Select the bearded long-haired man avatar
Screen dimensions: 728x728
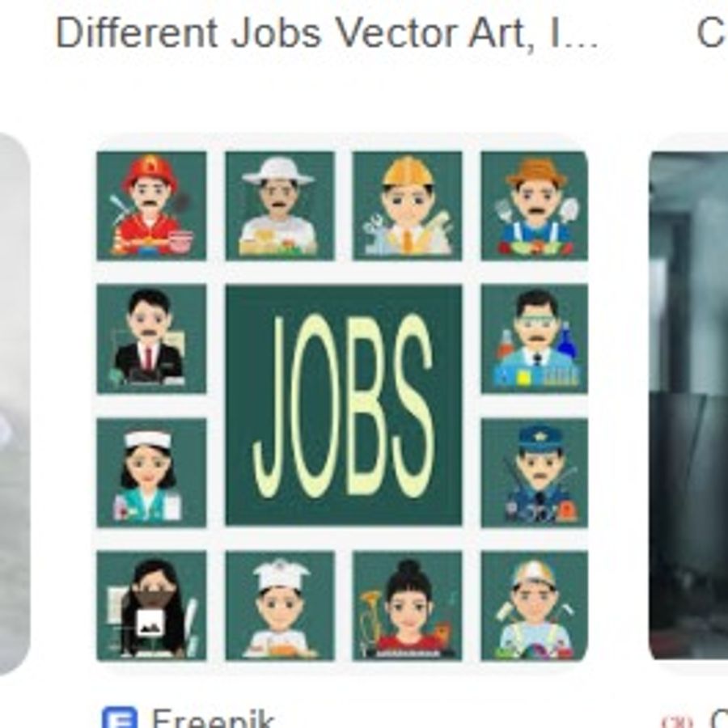(151, 605)
